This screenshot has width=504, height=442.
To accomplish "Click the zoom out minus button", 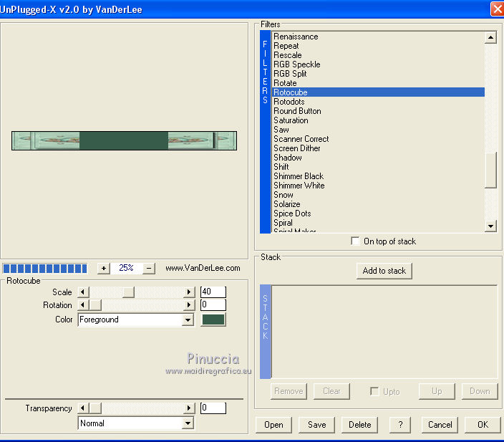I will point(149,268).
